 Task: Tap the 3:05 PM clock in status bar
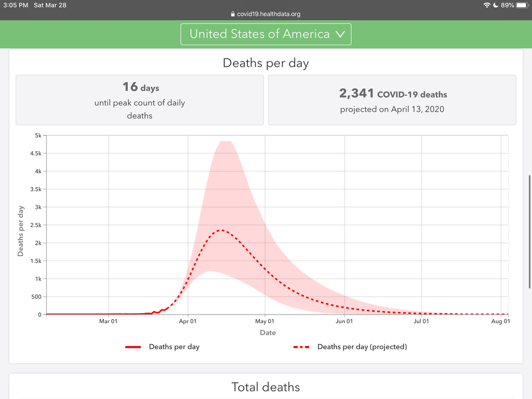coord(15,5)
